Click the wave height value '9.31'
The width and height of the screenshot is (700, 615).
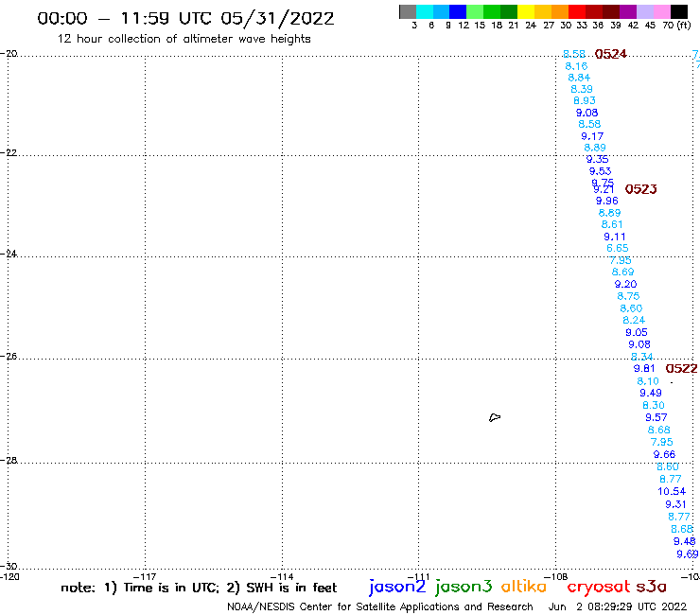[x=675, y=504]
